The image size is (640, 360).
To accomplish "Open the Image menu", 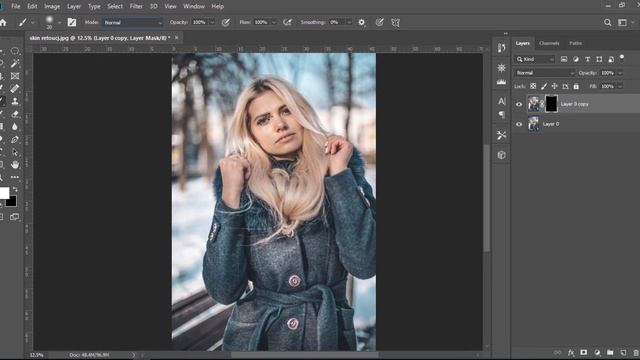I will [x=52, y=6].
